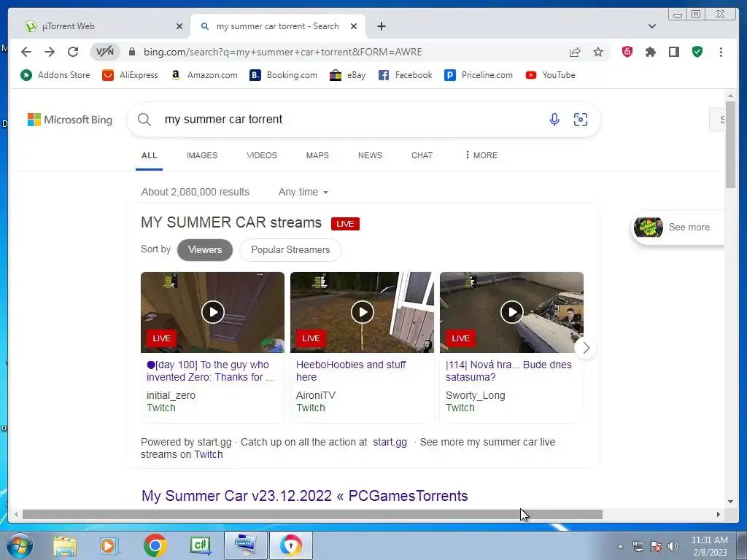Show hidden tray icons arrow
Image resolution: width=747 pixels, height=560 pixels.
pos(620,547)
